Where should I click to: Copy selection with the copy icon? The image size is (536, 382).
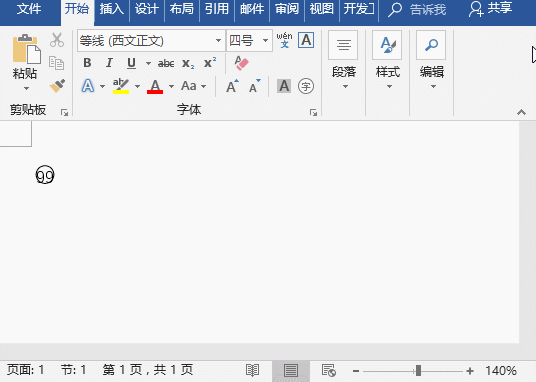pyautogui.click(x=56, y=63)
